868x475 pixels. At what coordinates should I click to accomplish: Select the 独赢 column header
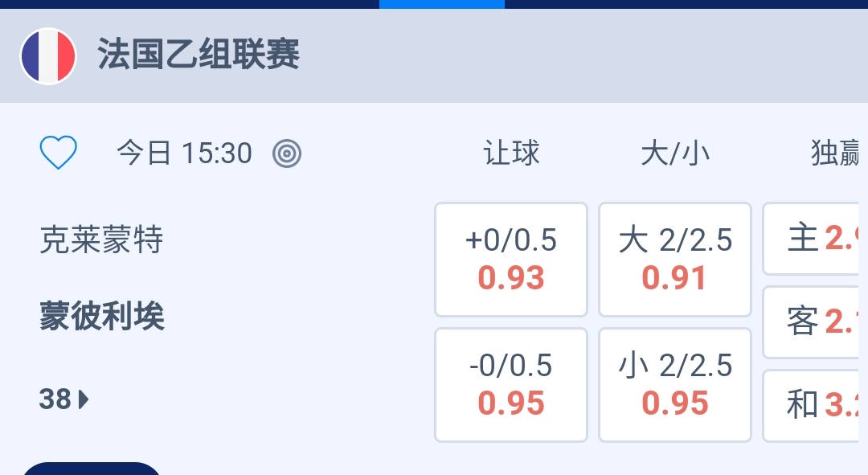[836, 153]
